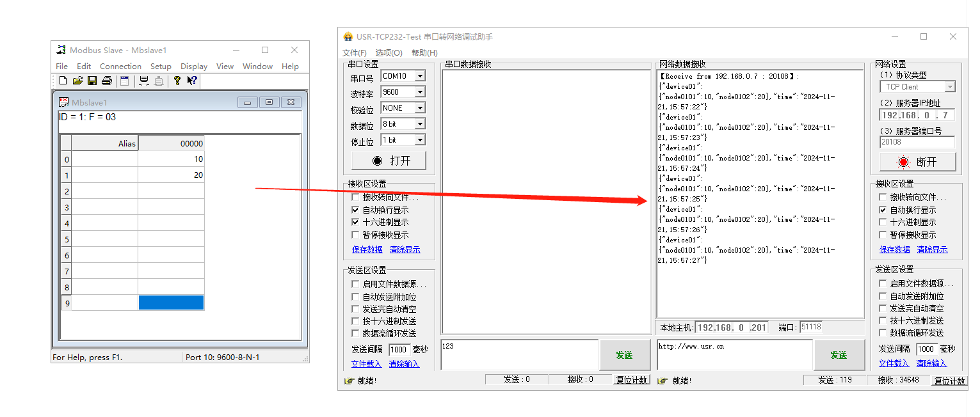The height and width of the screenshot is (417, 980).
Task: Open the 选项(O) menu
Action: click(389, 53)
